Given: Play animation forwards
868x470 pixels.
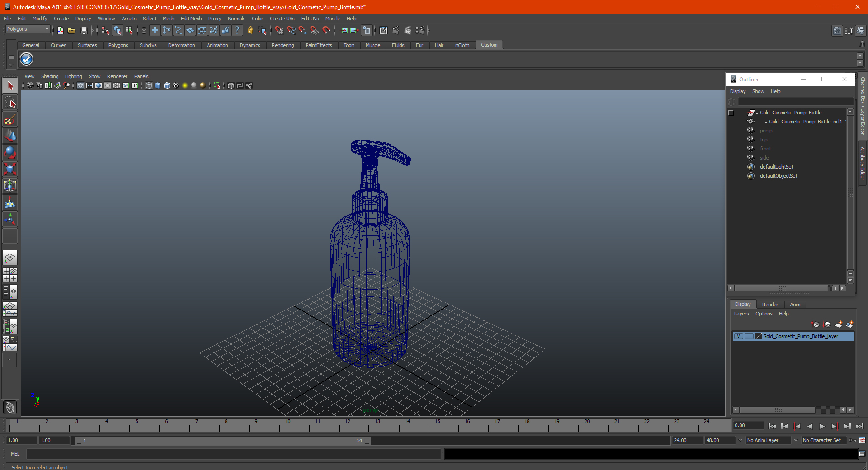Looking at the screenshot, I should coord(822,426).
